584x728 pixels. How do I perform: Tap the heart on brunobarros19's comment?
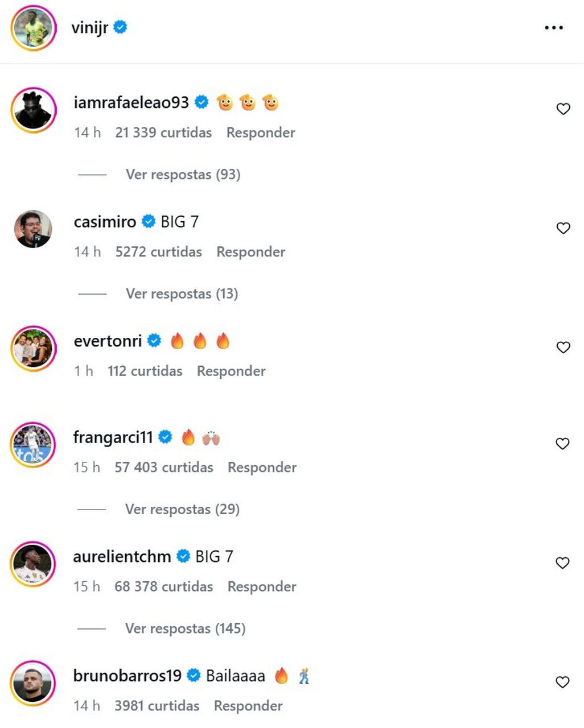point(562,682)
